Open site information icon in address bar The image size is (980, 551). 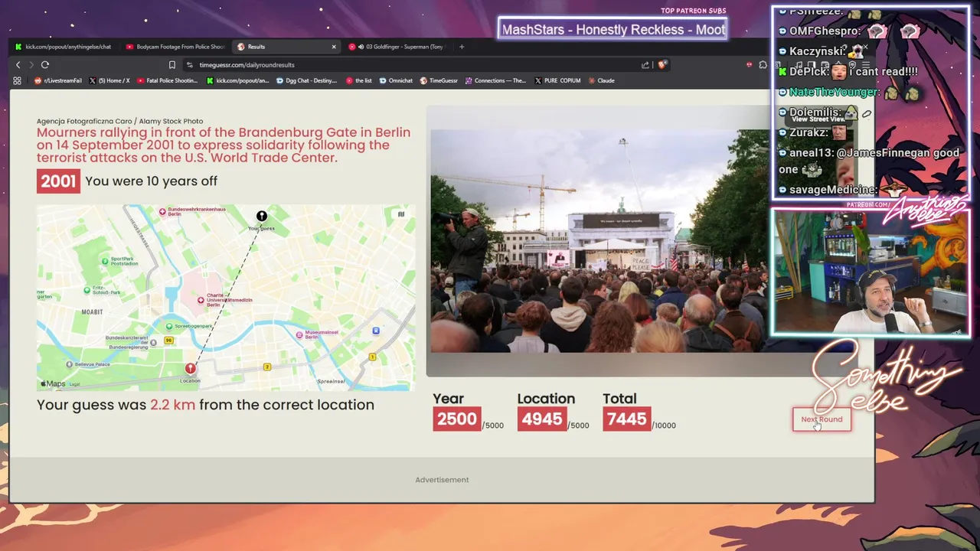coord(190,65)
